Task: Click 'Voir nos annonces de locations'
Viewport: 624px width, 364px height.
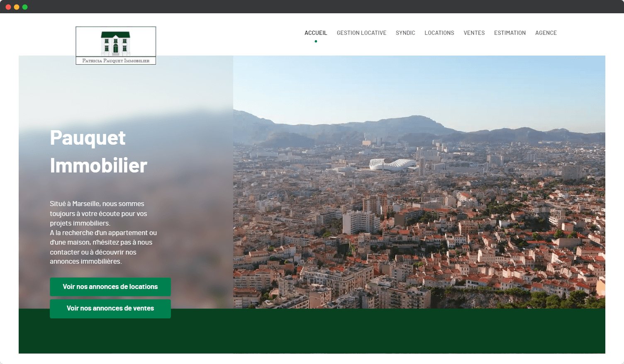Action: point(110,286)
